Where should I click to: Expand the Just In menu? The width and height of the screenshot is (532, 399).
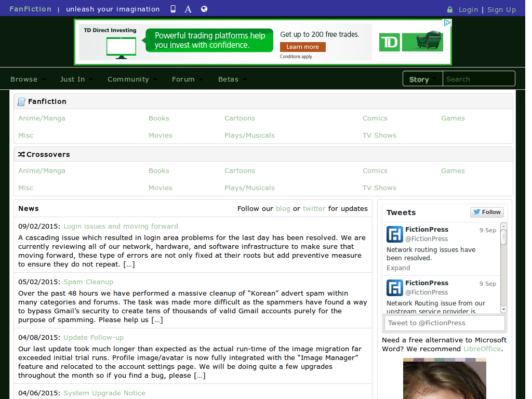pyautogui.click(x=76, y=79)
